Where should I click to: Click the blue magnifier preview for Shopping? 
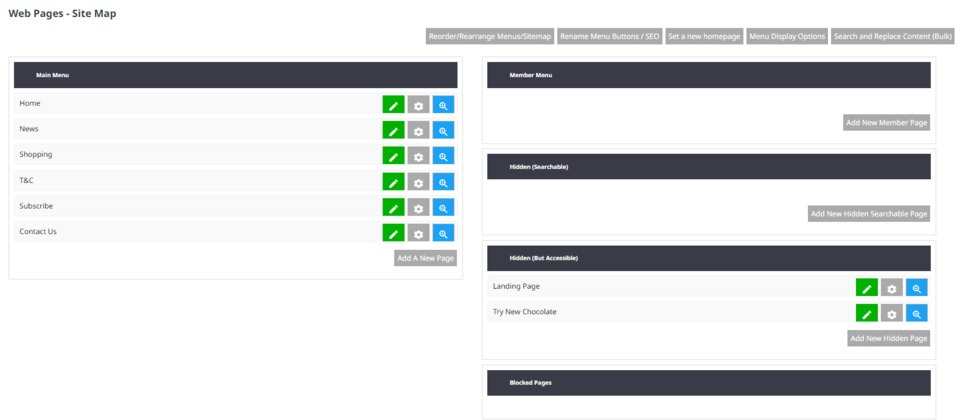(443, 155)
